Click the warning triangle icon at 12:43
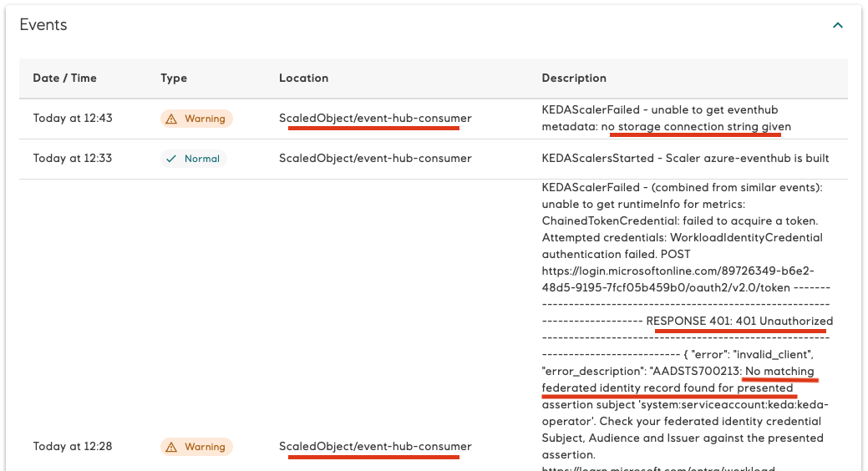The width and height of the screenshot is (868, 471). point(171,119)
